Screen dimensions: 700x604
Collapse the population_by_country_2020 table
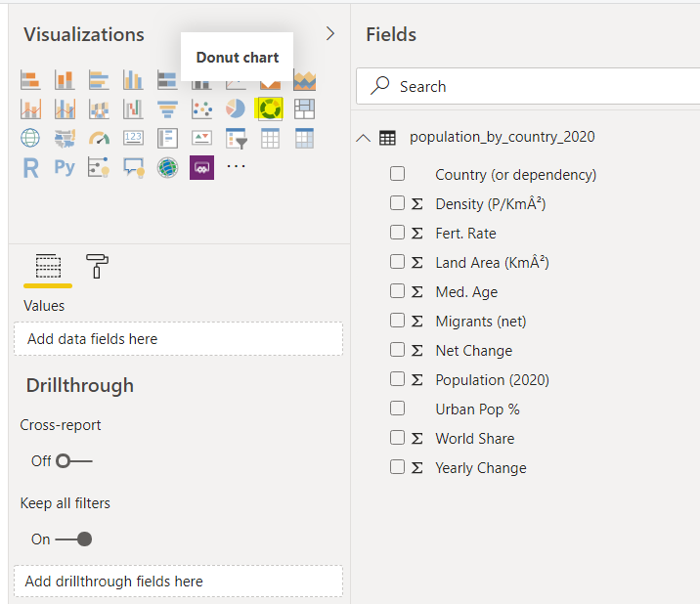364,138
